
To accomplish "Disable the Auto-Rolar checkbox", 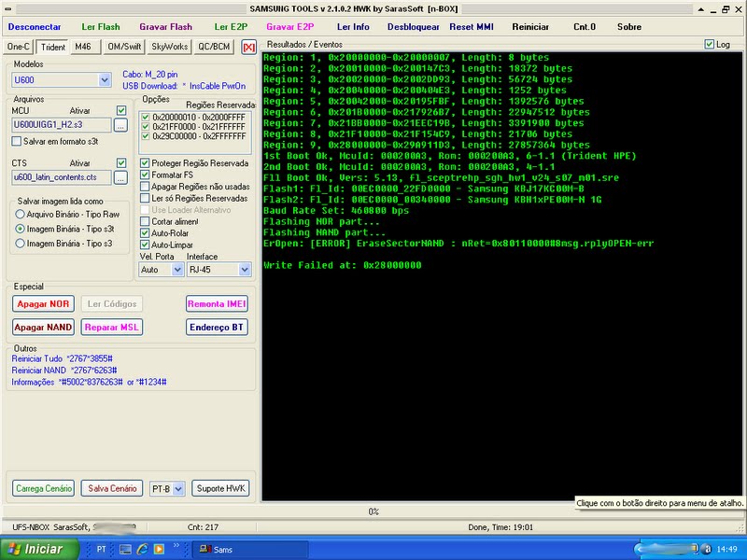I will pyautogui.click(x=145, y=233).
